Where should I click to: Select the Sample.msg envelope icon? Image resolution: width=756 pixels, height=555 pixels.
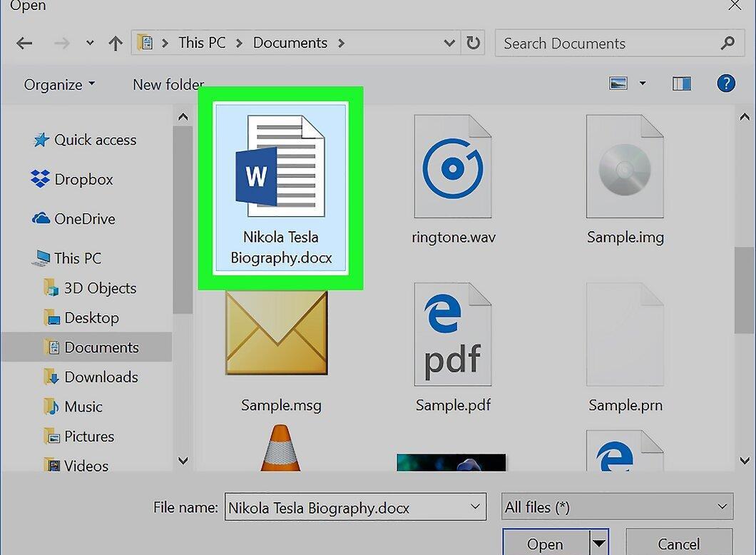277,332
